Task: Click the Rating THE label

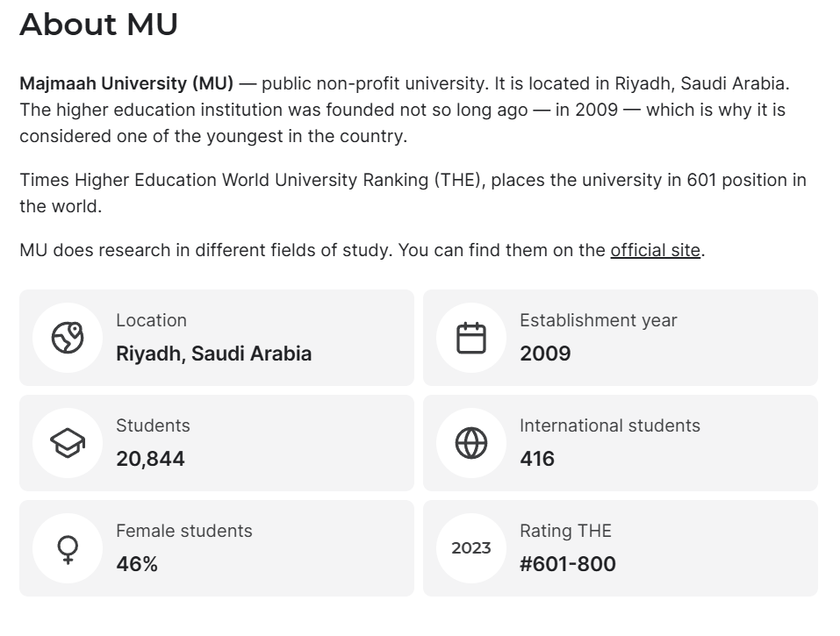Action: point(565,531)
